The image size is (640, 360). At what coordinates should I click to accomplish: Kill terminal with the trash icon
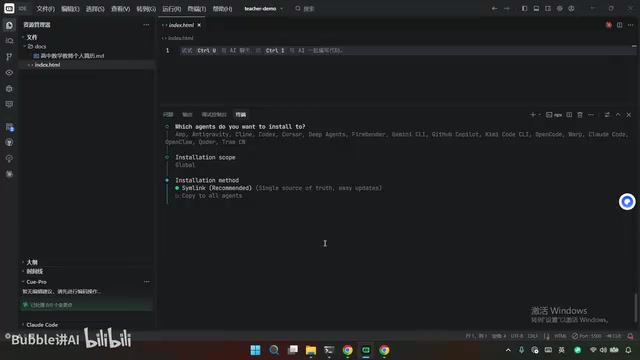tap(580, 115)
